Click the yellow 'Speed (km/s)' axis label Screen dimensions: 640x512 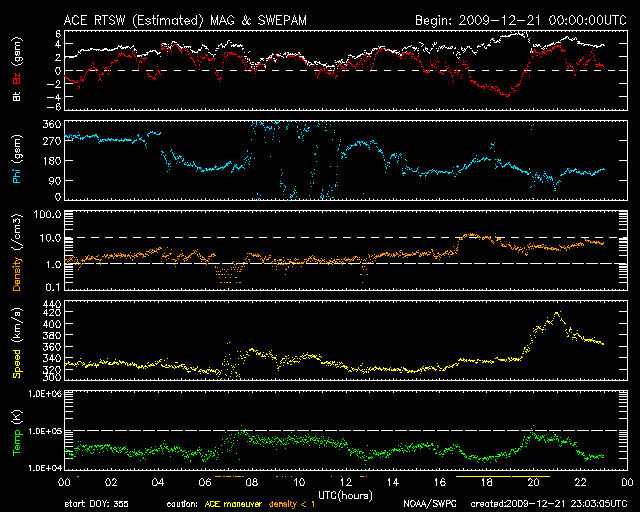17,343
